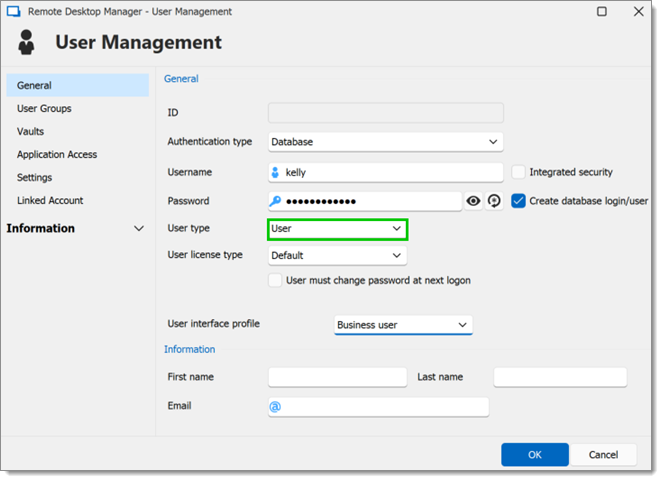Open the User type dropdown
Image resolution: width=662 pixels, height=481 pixels.
point(337,229)
